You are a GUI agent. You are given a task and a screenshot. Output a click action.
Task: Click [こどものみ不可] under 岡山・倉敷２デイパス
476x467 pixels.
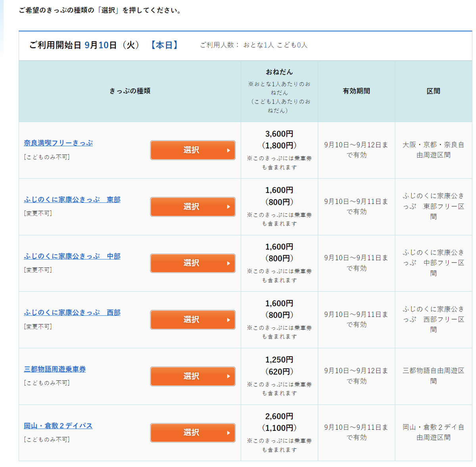pyautogui.click(x=47, y=440)
